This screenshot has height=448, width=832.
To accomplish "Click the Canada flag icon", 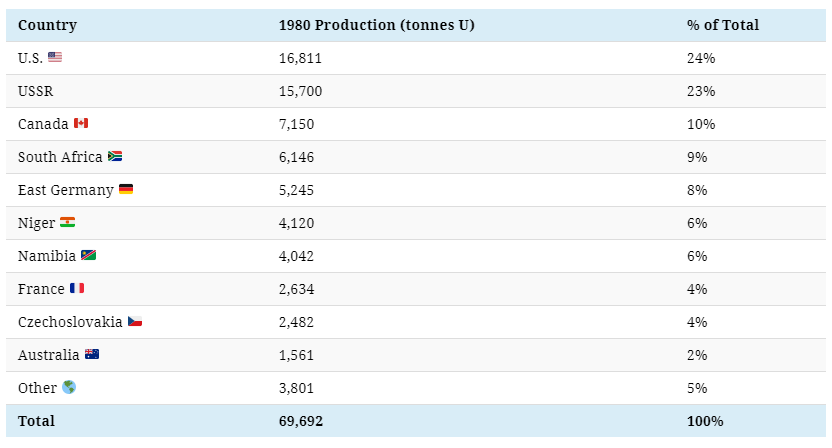I will coord(81,124).
